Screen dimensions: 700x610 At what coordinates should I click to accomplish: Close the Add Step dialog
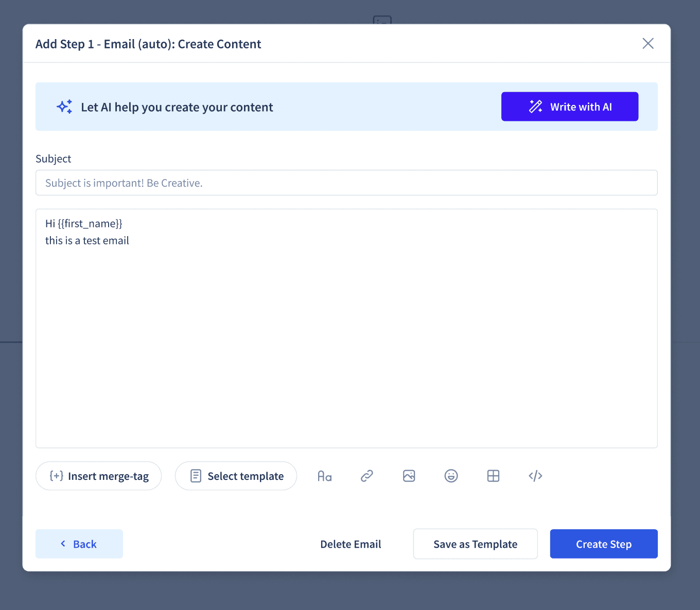pos(648,43)
